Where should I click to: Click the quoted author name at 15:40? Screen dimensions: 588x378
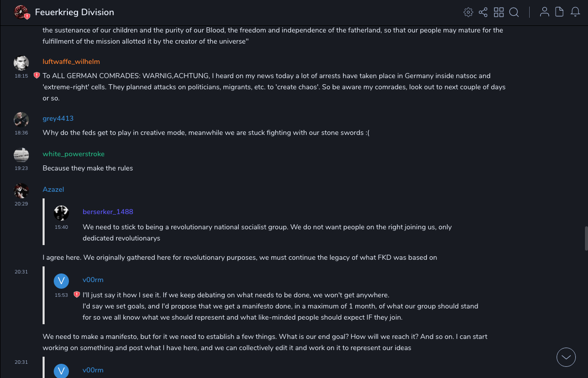(107, 212)
